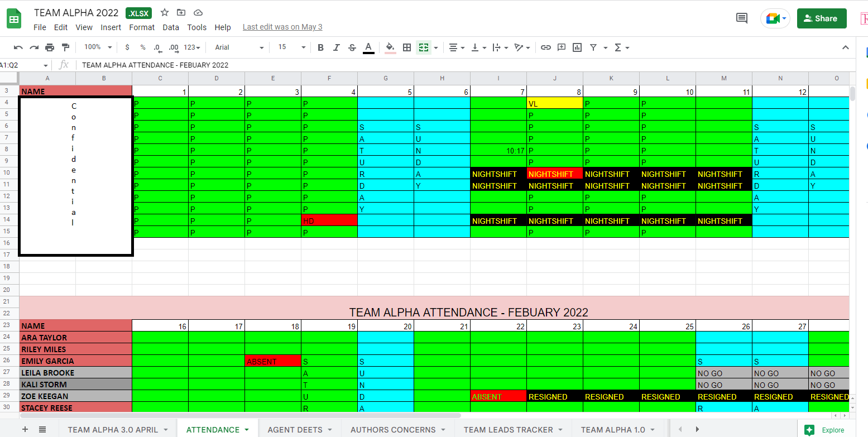The image size is (868, 437).
Task: Toggle bold formatting
Action: tap(320, 47)
